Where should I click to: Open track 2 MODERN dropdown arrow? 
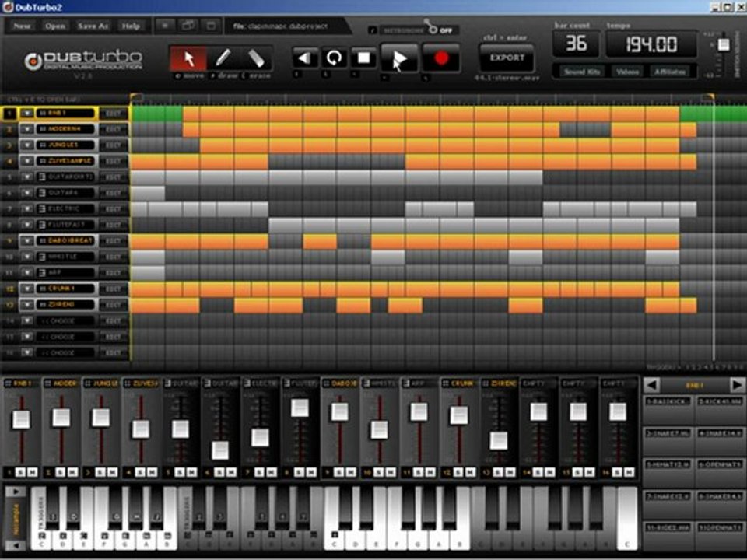27,129
